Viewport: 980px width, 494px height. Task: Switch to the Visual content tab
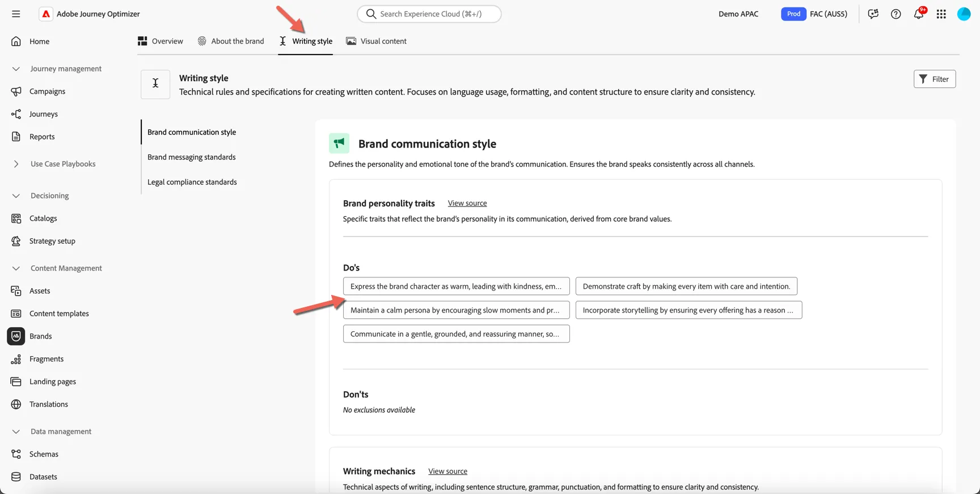click(377, 41)
